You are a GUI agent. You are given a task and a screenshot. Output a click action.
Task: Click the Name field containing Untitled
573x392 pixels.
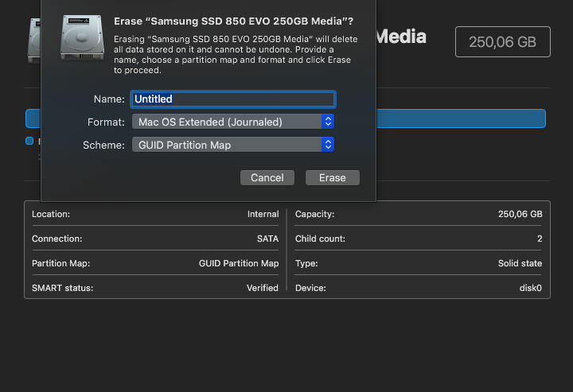point(233,99)
